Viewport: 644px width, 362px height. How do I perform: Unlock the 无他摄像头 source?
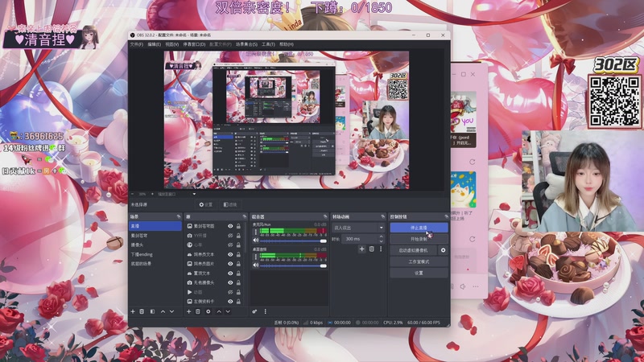click(238, 283)
